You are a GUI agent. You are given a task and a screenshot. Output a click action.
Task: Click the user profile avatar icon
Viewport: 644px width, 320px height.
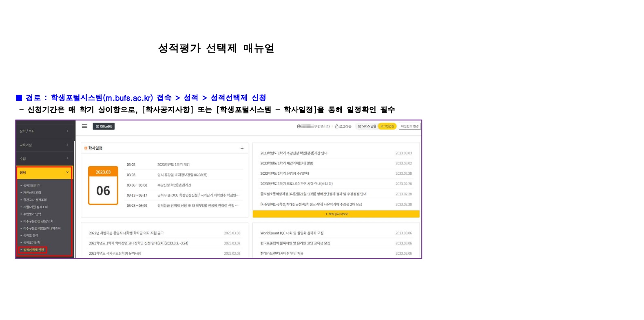[299, 127]
